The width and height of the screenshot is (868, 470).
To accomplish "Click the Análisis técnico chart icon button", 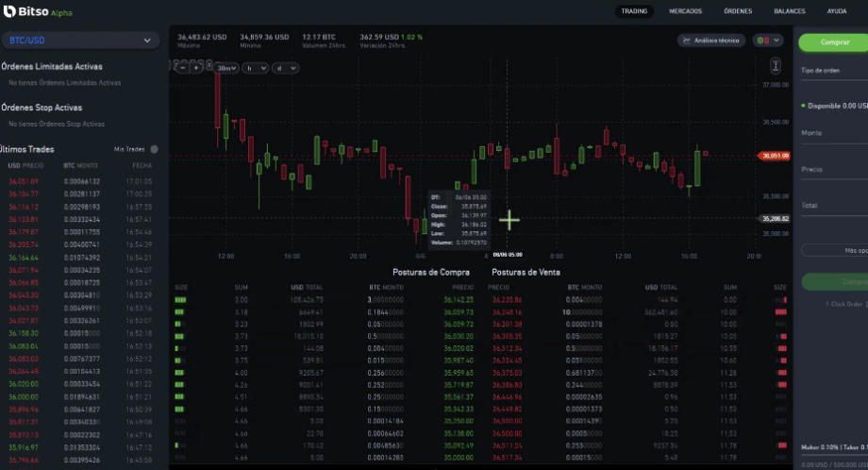I will (x=711, y=41).
